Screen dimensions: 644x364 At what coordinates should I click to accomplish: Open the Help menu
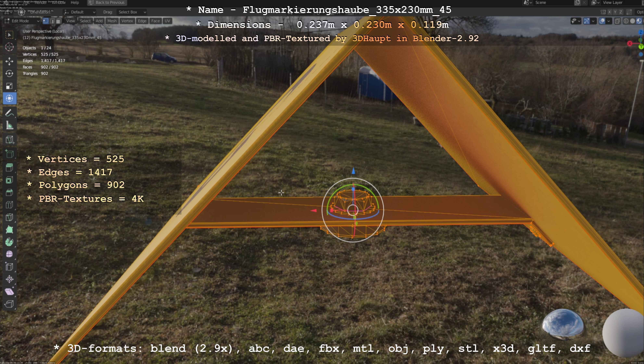(x=75, y=2)
